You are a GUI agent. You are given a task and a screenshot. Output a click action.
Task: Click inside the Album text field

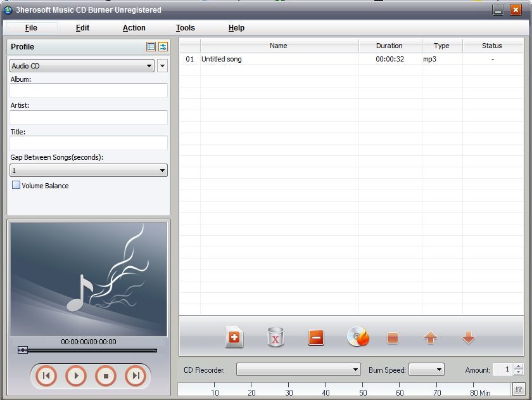88,91
